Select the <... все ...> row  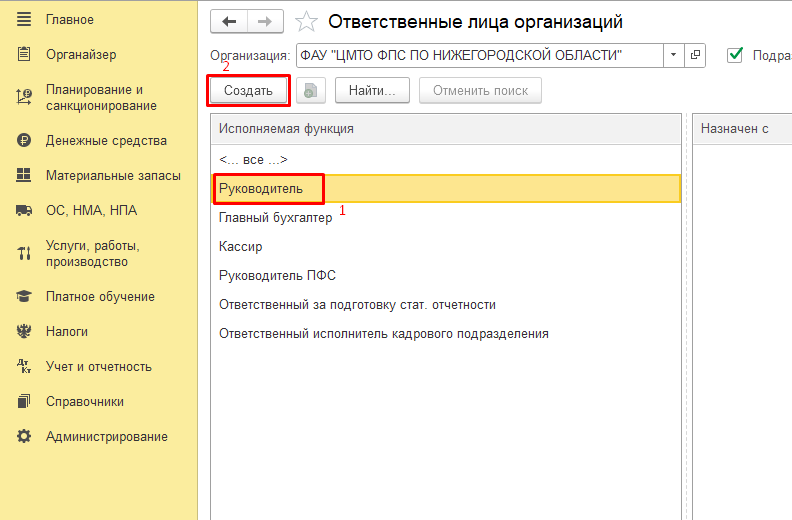coord(446,160)
